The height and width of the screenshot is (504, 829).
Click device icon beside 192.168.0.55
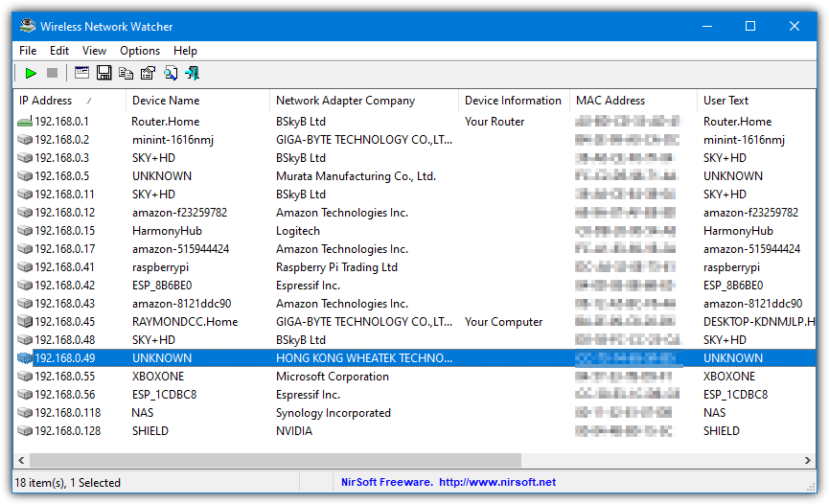[x=25, y=376]
